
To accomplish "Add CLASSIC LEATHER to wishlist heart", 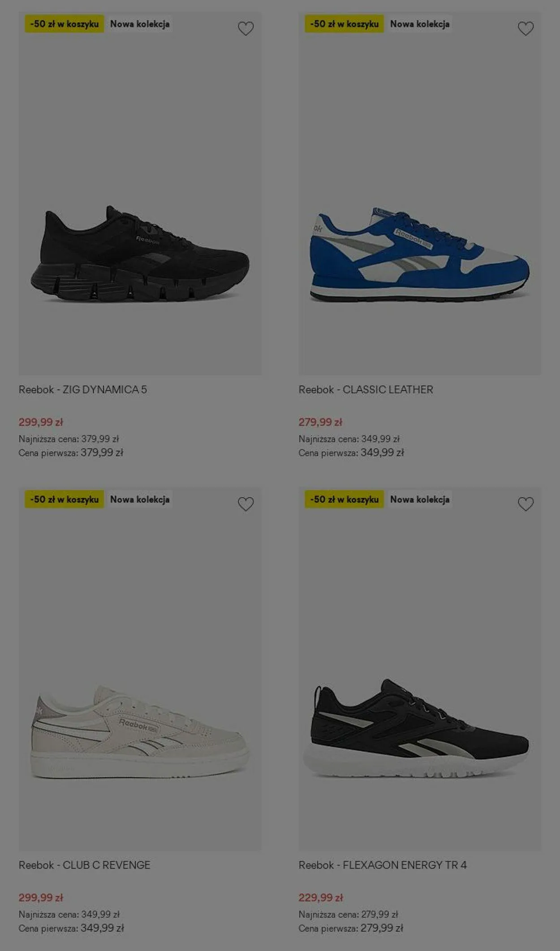I will 526,29.
